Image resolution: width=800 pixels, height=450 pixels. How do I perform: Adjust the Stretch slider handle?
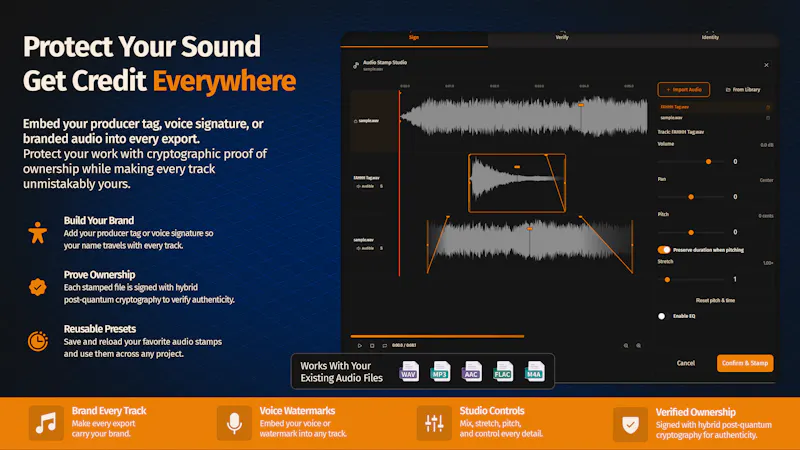point(667,280)
